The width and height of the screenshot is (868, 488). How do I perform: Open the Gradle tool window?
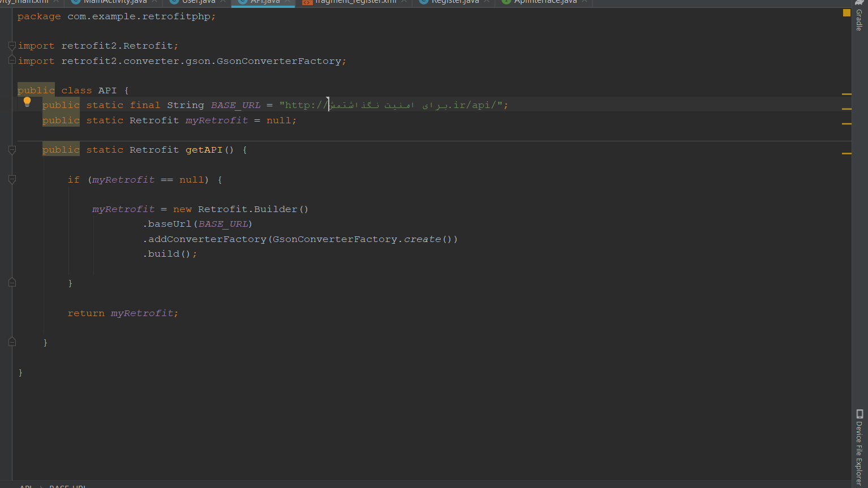pos(861,20)
